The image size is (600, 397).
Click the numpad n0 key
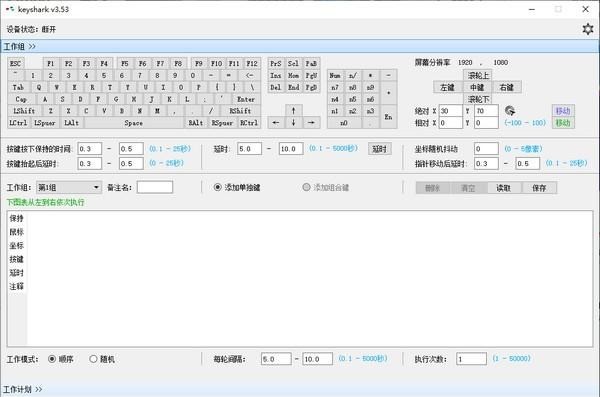(344, 123)
